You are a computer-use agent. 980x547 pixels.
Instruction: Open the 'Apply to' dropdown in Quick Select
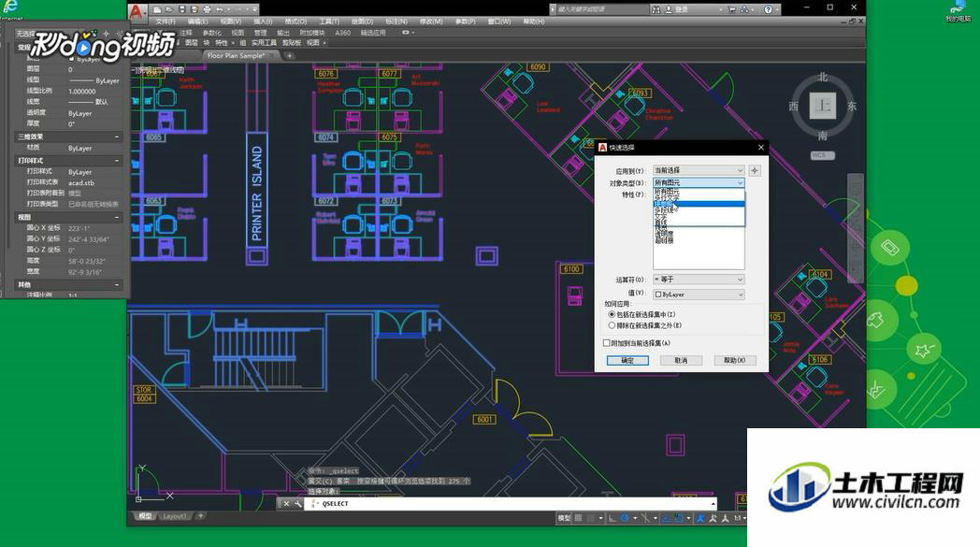click(x=699, y=170)
